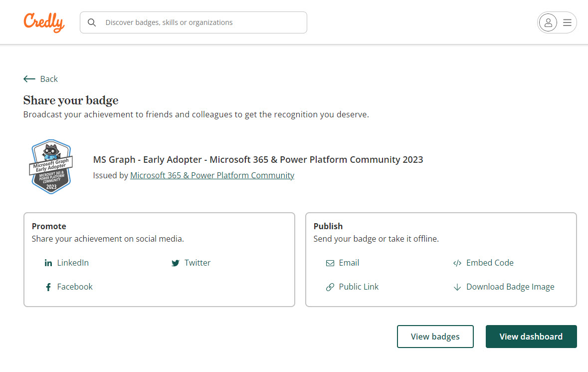Viewport: 588px width, 372px height.
Task: Click the search magnifier icon
Action: [x=92, y=22]
